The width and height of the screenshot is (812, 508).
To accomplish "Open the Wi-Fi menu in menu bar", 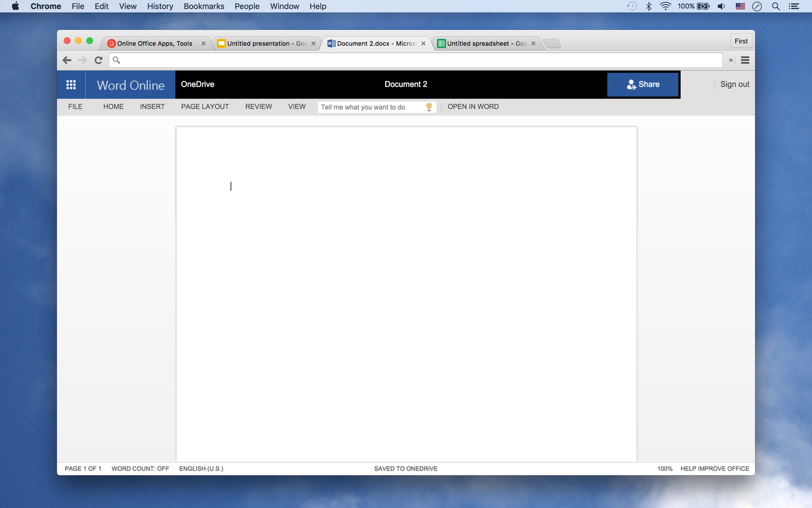I will coord(665,6).
